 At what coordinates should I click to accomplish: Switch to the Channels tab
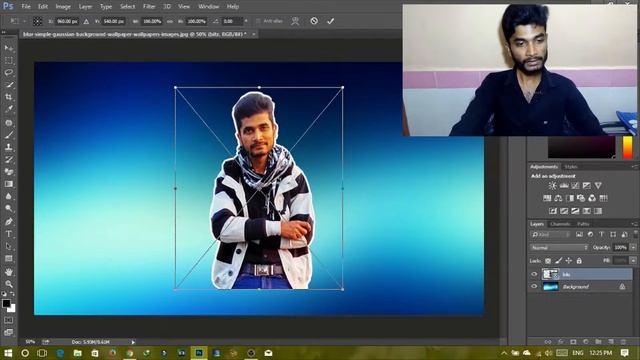(560, 224)
